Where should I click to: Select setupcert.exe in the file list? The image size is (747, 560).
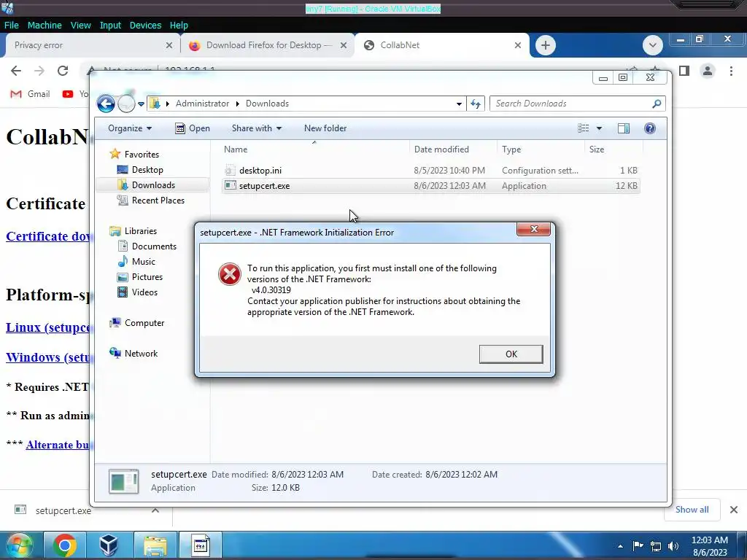[430, 186]
